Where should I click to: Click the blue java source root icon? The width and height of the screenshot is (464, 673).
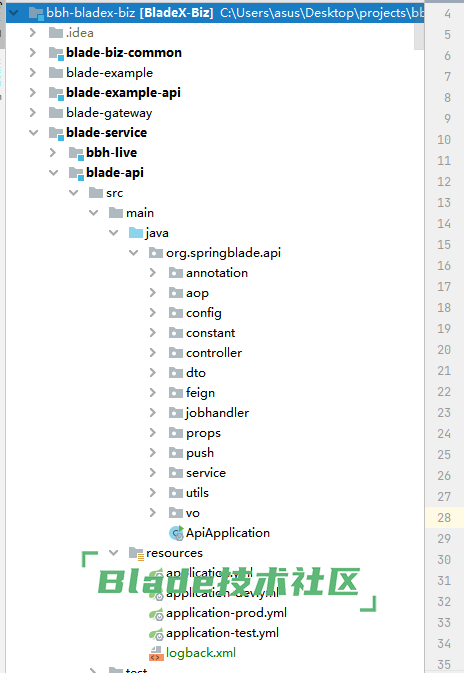(136, 233)
